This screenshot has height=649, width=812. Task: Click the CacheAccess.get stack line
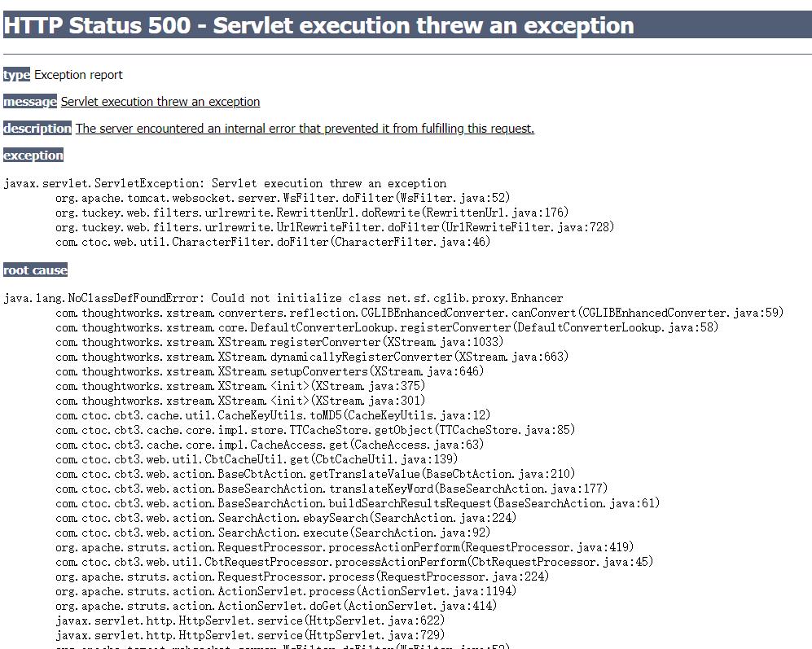pyautogui.click(x=270, y=445)
